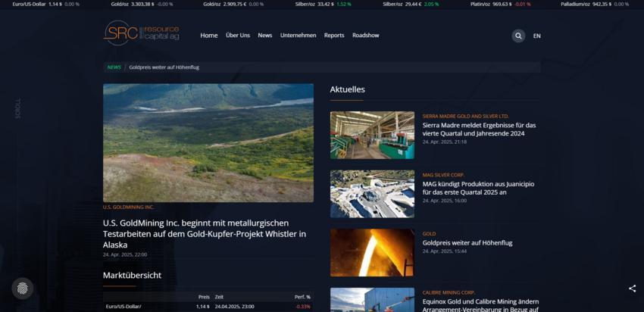
Task: Click the Silber/oz 29,44 € ticker
Action: tap(411, 4)
